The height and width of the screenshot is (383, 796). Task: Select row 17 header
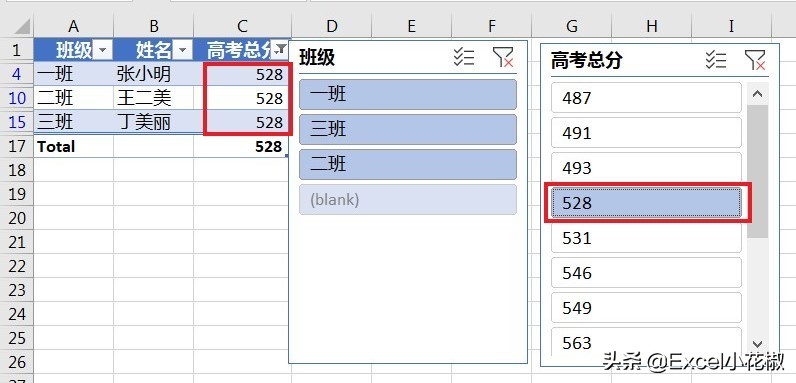click(x=17, y=146)
